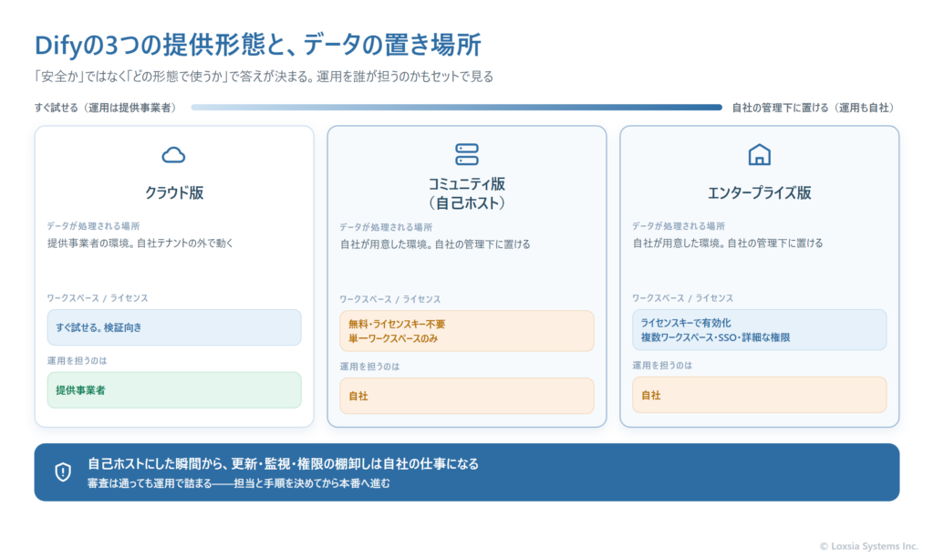
Task: Click the shield alert icon in blue banner
Action: point(63,472)
